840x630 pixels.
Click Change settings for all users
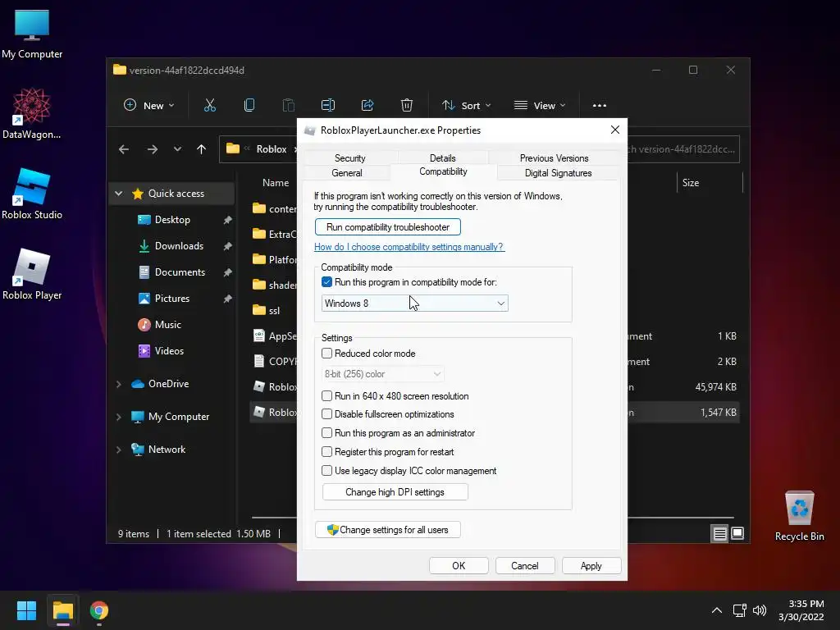coord(388,530)
